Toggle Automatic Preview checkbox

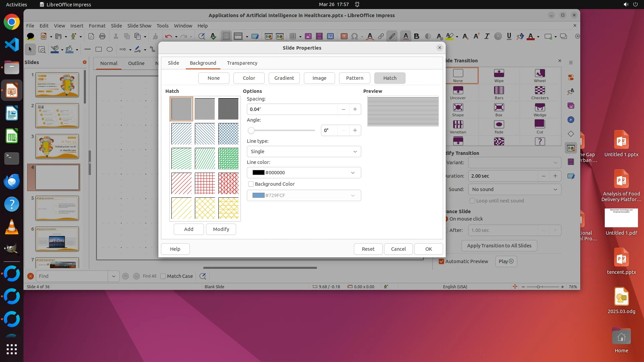click(441, 261)
